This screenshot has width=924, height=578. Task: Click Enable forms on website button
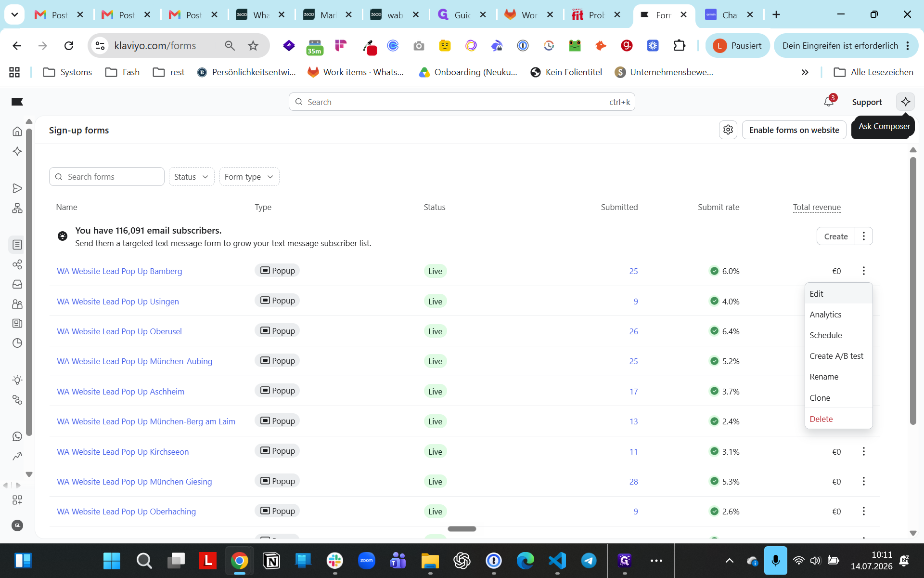pos(794,130)
